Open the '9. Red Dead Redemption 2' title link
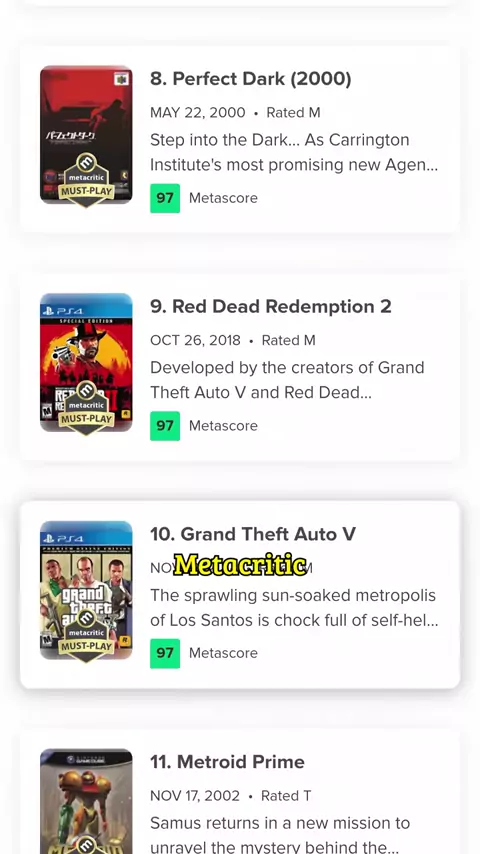480x854 pixels. (271, 307)
